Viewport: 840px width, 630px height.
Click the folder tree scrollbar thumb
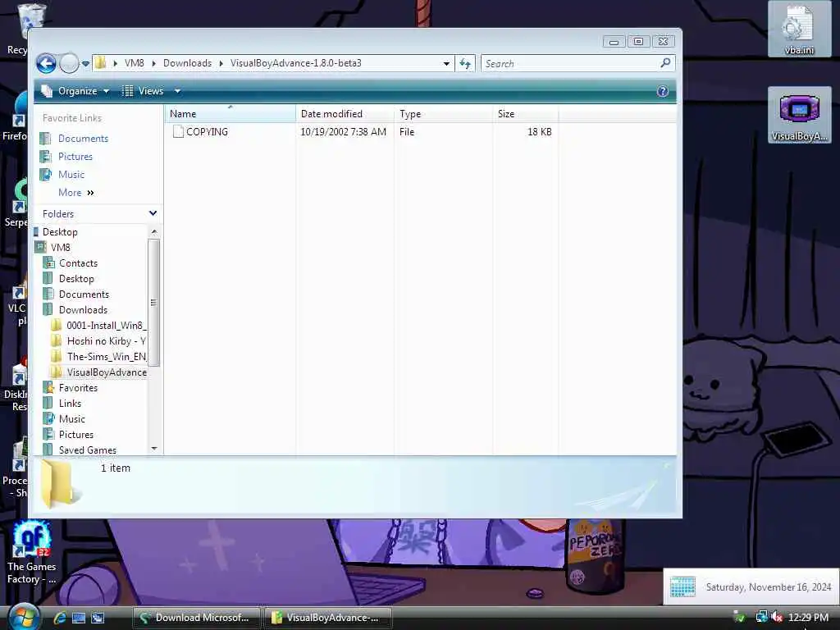click(153, 303)
